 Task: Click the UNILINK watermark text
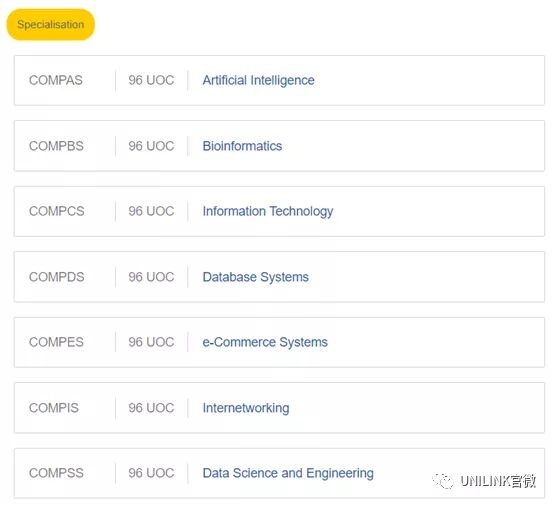click(x=498, y=481)
